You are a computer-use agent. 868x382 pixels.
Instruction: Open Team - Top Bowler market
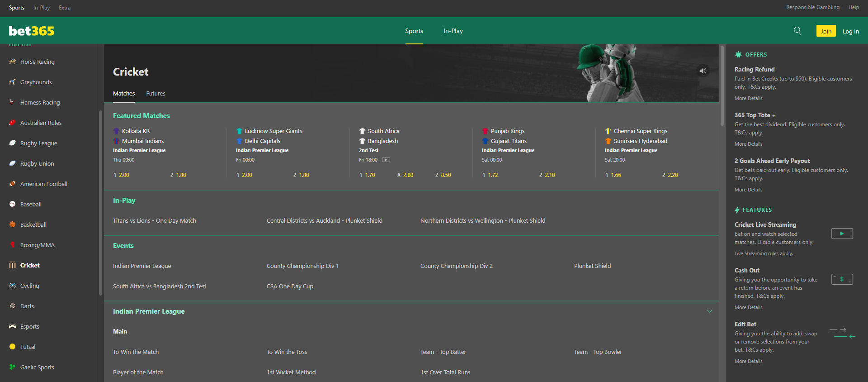pos(598,352)
